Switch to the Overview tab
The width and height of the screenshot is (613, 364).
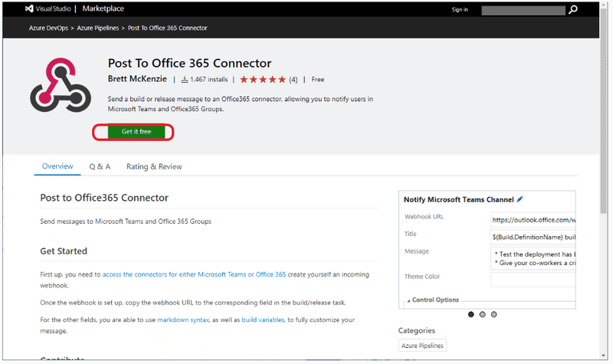click(x=57, y=166)
